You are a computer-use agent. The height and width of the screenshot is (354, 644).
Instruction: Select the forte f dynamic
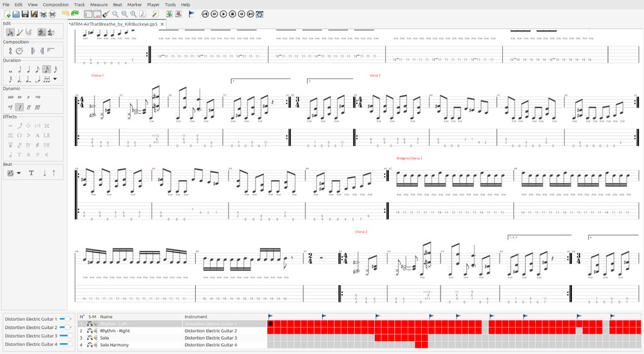pyautogui.click(x=19, y=107)
